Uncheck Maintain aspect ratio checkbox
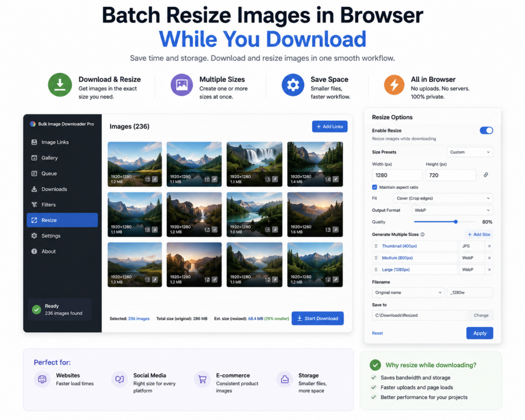Viewport: 525px width, 420px height. tap(374, 187)
